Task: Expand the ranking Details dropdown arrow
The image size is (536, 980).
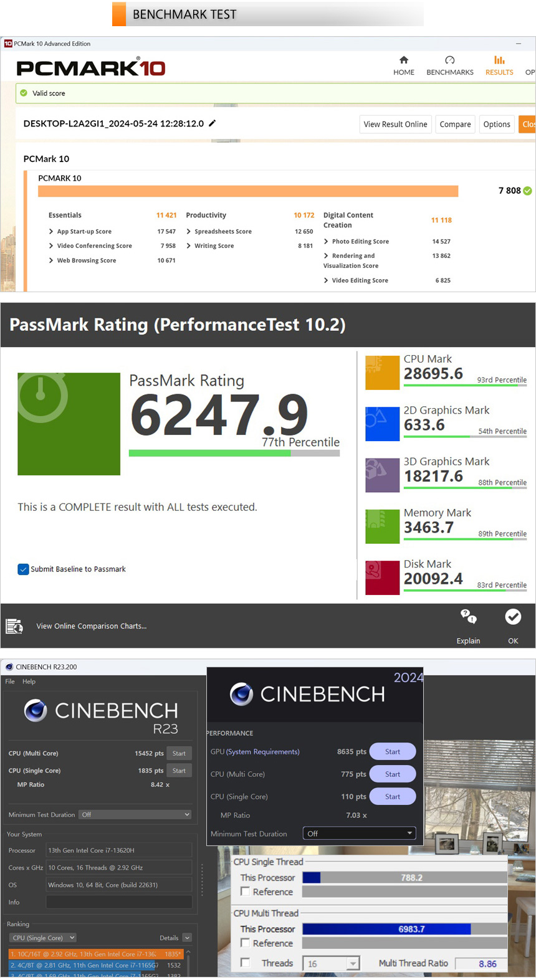Action: click(x=187, y=938)
